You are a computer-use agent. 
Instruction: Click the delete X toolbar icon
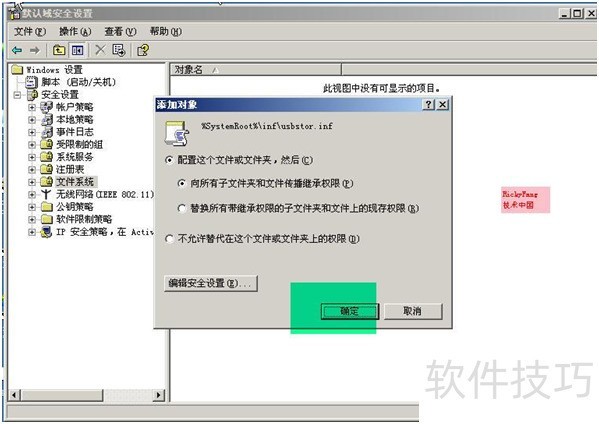coord(100,50)
